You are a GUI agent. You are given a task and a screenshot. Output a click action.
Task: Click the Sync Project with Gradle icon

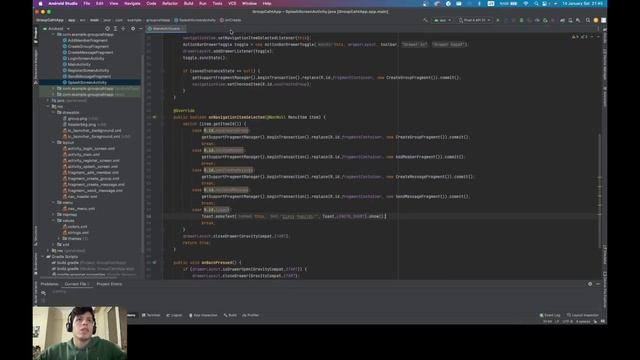click(562, 20)
